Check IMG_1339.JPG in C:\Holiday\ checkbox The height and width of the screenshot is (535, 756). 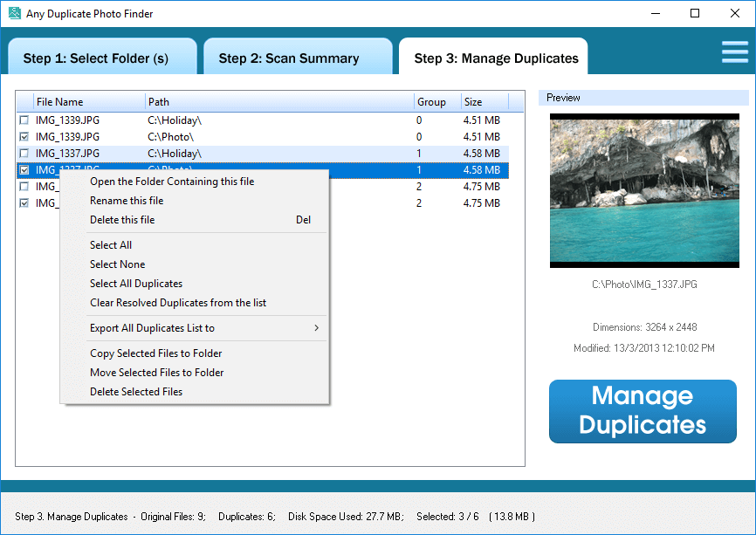tap(24, 120)
